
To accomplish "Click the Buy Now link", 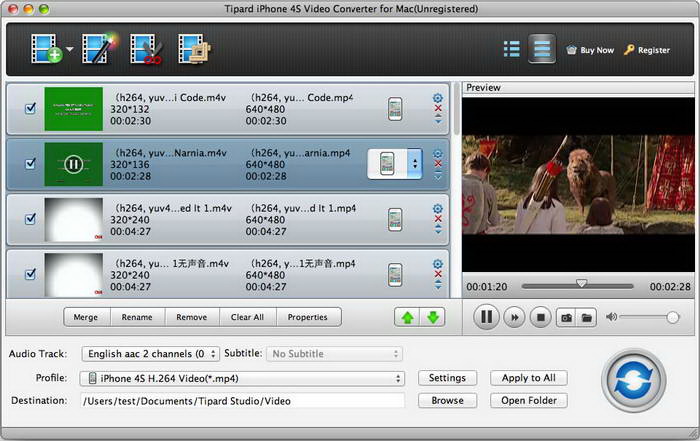I will pyautogui.click(x=590, y=49).
